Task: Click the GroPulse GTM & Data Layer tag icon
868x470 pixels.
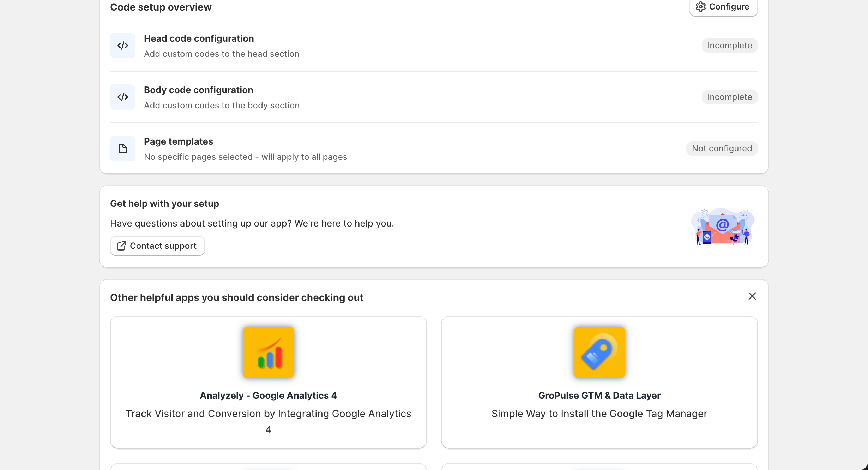Action: (x=599, y=352)
